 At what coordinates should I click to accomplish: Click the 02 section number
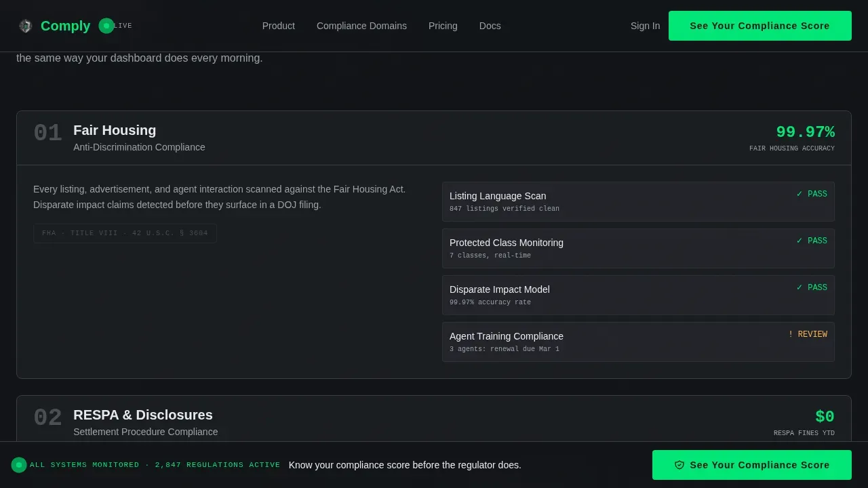coord(47,418)
